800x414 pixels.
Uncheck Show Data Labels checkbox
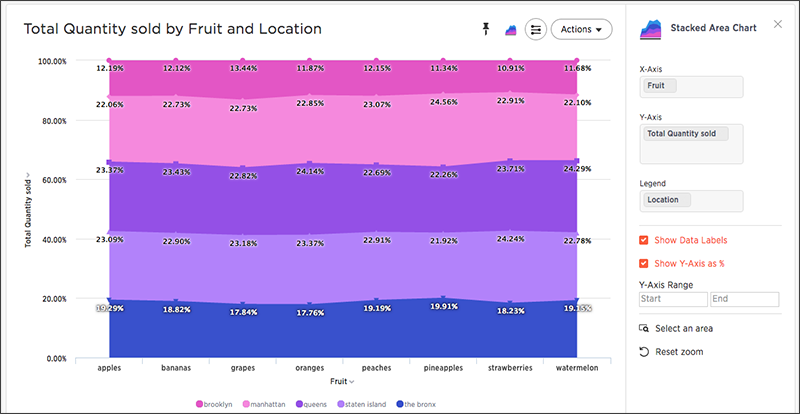(x=644, y=240)
